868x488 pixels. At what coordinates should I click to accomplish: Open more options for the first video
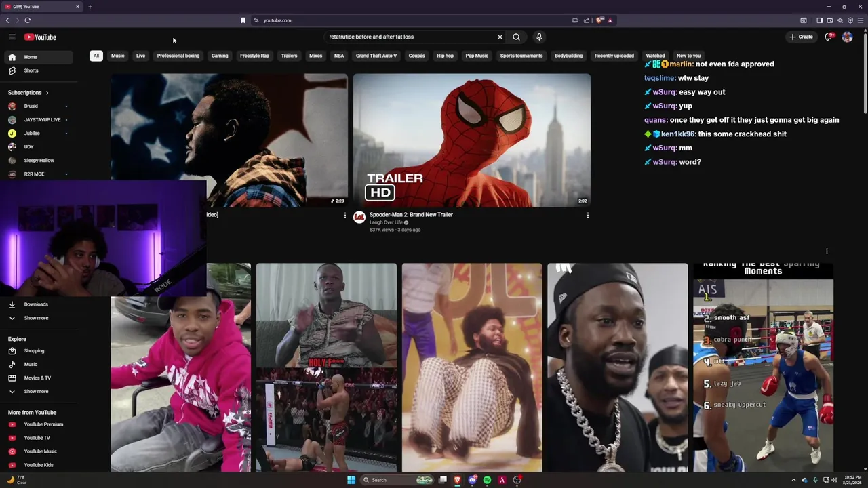(344, 216)
